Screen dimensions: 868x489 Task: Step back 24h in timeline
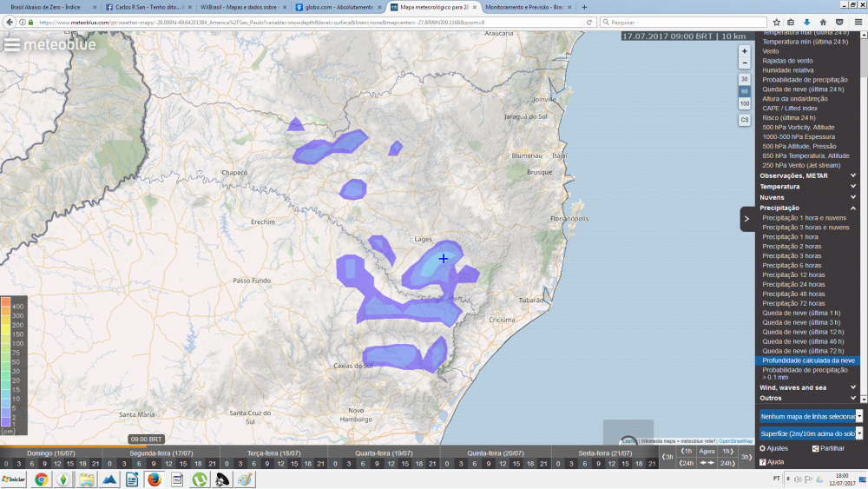pyautogui.click(x=687, y=463)
